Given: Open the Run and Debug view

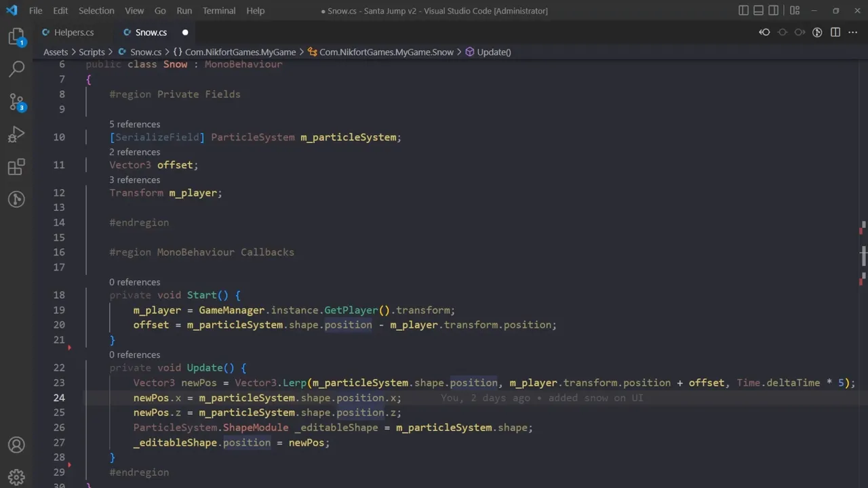Looking at the screenshot, I should click(x=16, y=134).
